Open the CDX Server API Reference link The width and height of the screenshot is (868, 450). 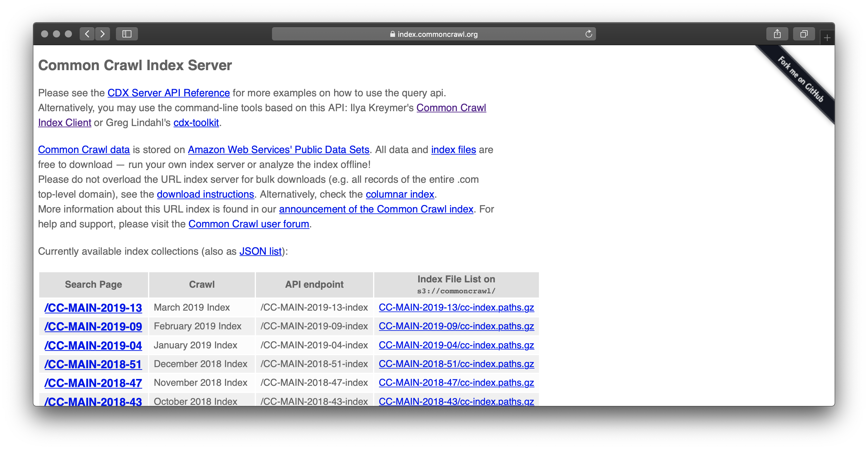tap(169, 93)
